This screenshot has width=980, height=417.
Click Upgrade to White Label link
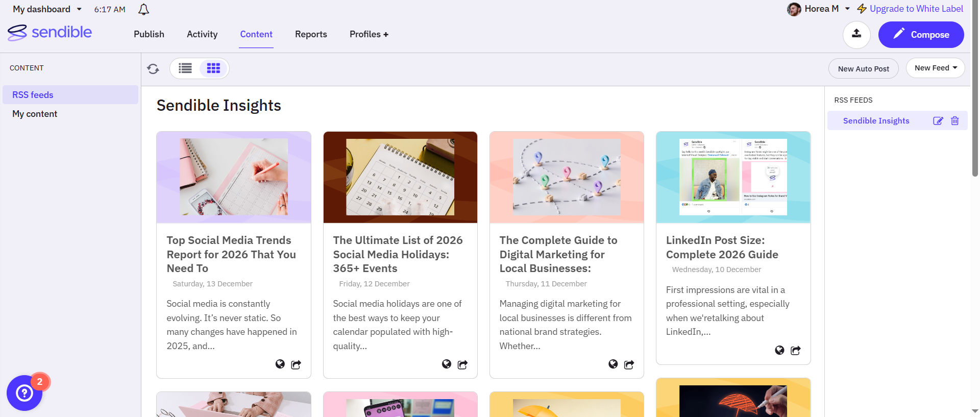click(916, 9)
